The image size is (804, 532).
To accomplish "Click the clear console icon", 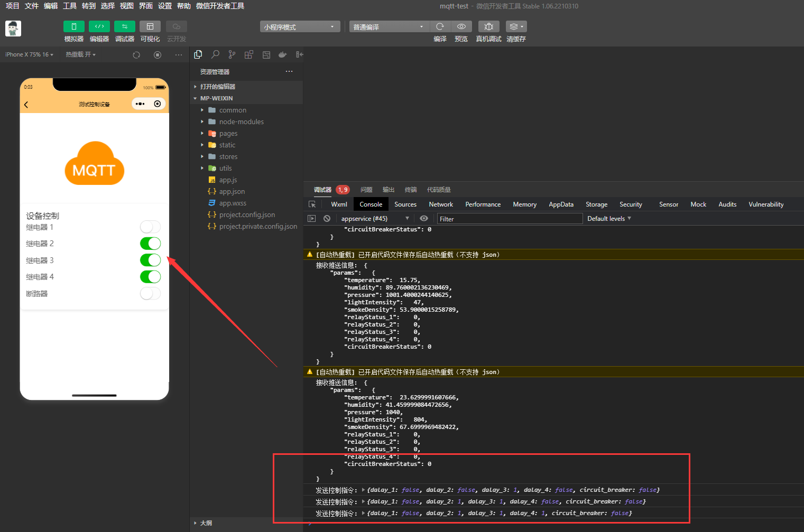I will coord(327,218).
